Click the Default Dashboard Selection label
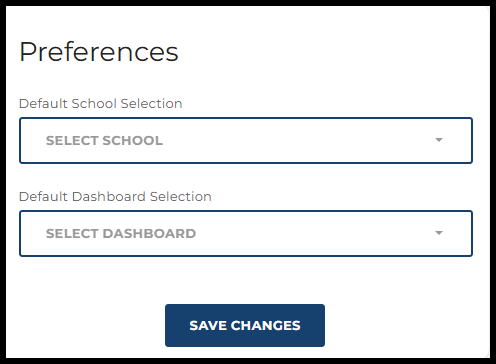The height and width of the screenshot is (364, 496). click(x=115, y=197)
